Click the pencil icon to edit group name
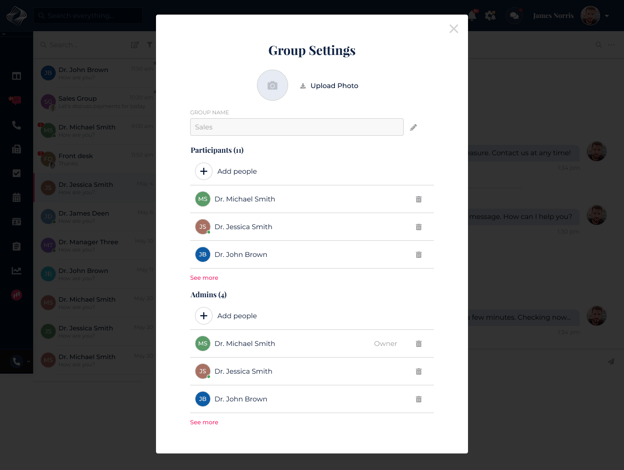This screenshot has width=624, height=470. pos(413,127)
